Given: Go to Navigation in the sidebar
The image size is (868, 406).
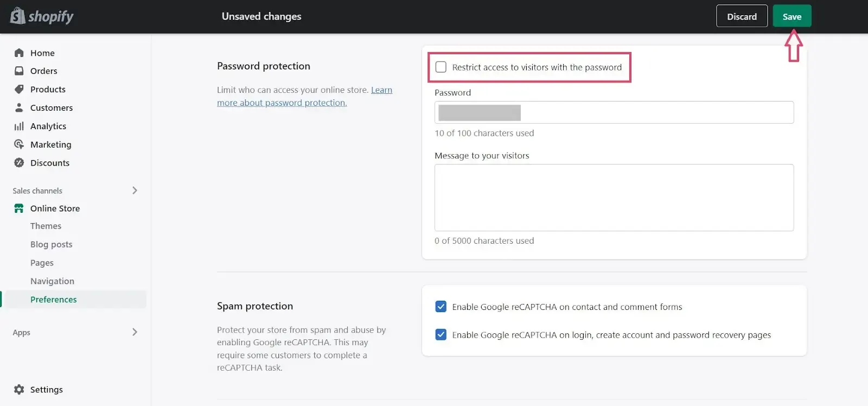Looking at the screenshot, I should (x=52, y=281).
